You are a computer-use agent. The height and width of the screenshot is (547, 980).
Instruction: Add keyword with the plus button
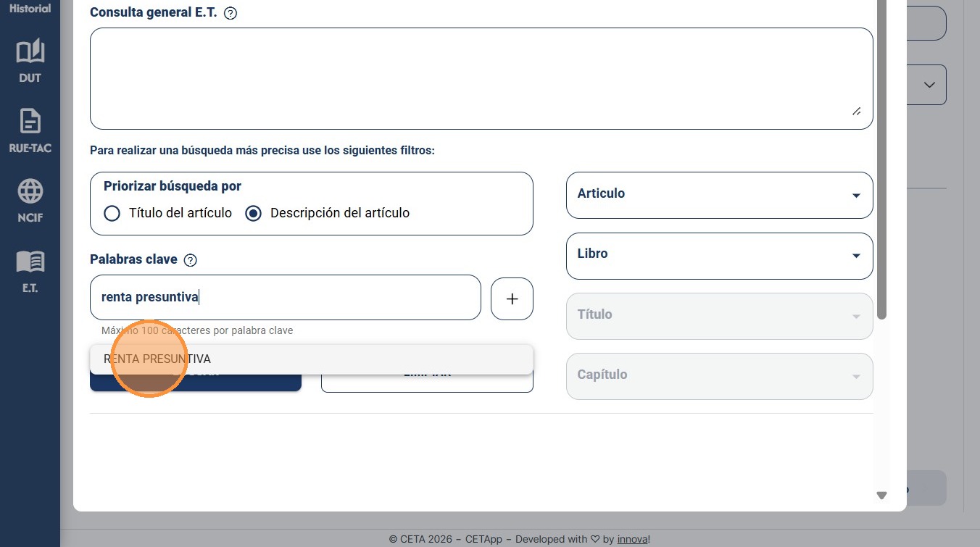[512, 298]
